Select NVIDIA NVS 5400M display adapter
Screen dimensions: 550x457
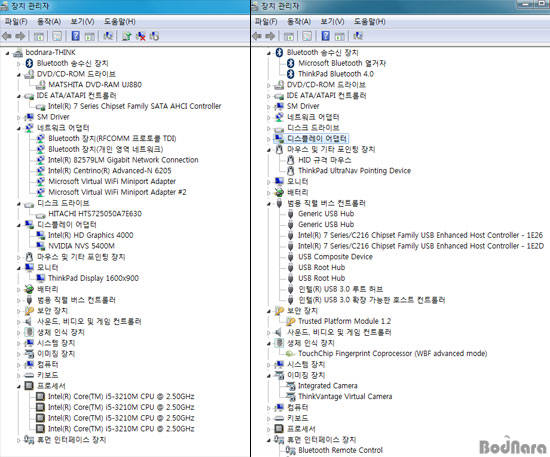coord(81,246)
